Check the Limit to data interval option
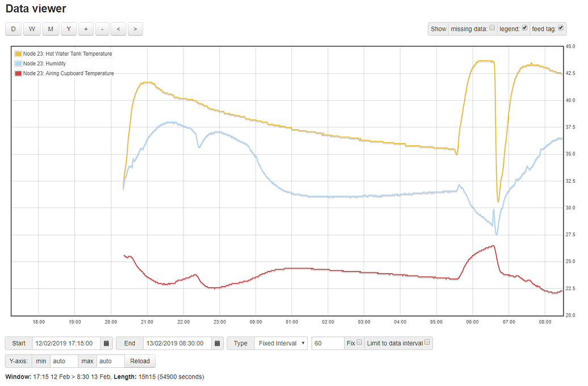Viewport: 588px width, 386px height. pos(427,342)
